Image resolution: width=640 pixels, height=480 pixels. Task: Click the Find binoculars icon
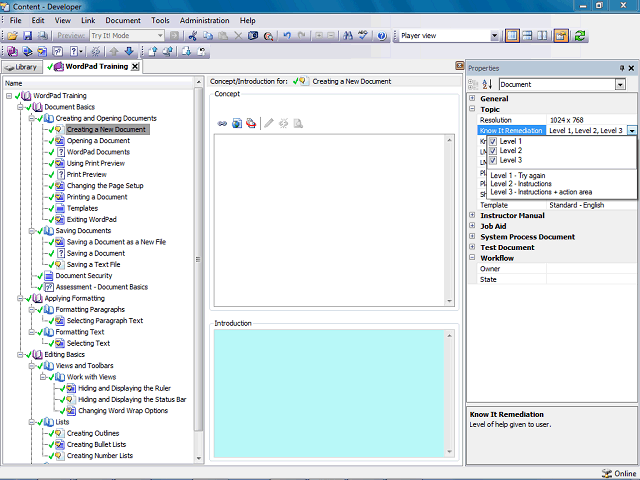[348, 36]
